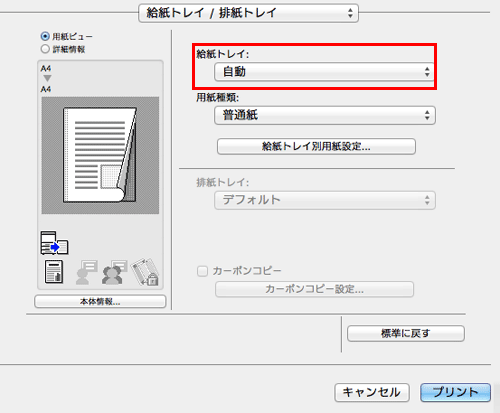Select the 用紙ビュー radio button
Viewport: 500px width, 413px height.
coord(45,36)
